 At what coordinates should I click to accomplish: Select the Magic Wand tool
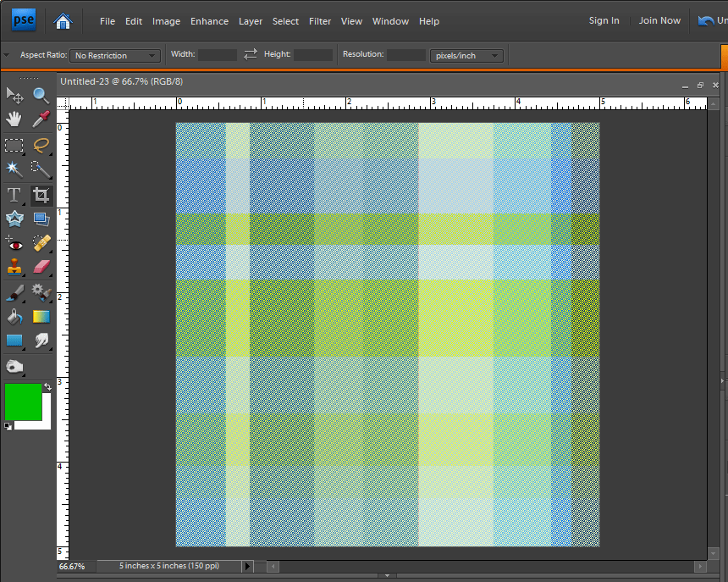pyautogui.click(x=14, y=169)
